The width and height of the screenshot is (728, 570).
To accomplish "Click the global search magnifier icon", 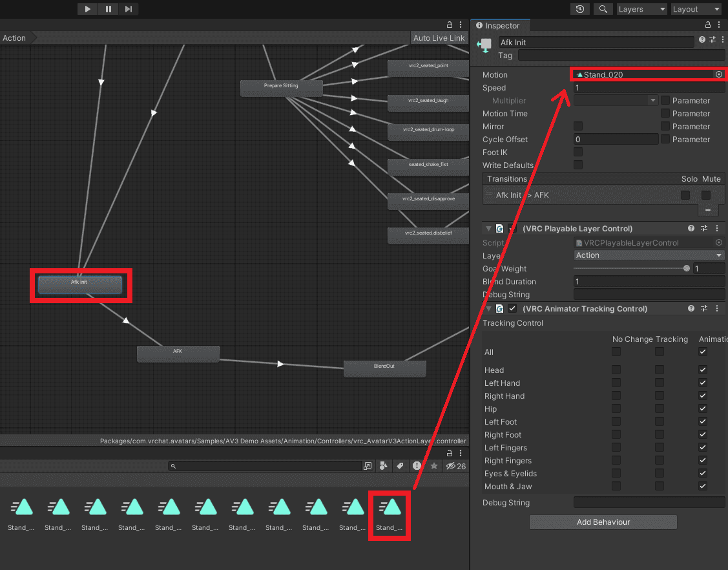I will (603, 9).
